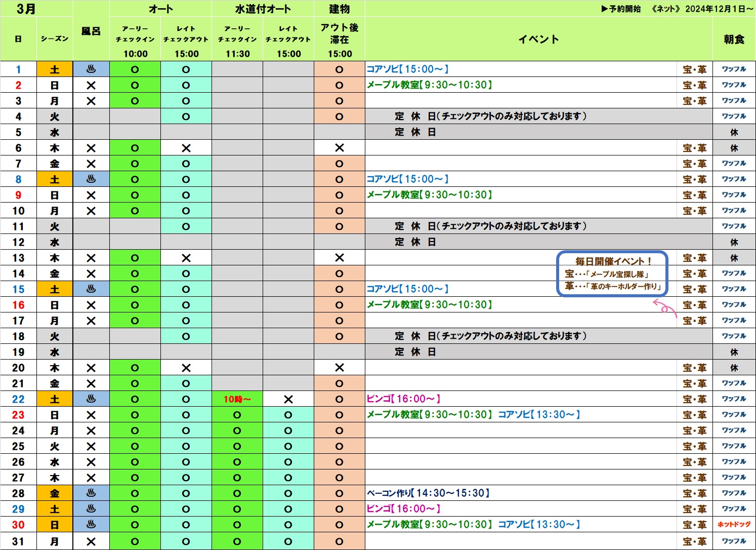The image size is (756, 550).
Task: Click the circle under 水道付オート early check-in on March 25
Action: click(237, 447)
